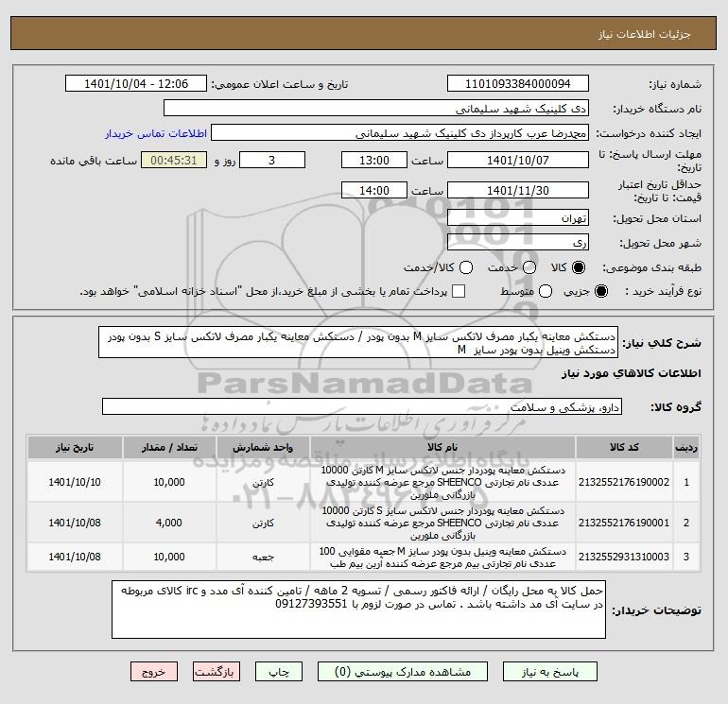The height and width of the screenshot is (704, 728).
Task: Click the خروج exit button
Action: (154, 672)
